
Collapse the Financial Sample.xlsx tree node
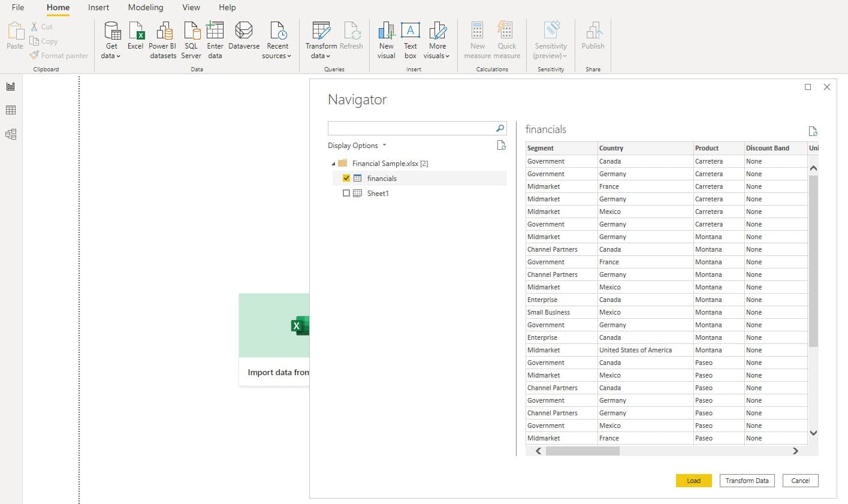333,164
